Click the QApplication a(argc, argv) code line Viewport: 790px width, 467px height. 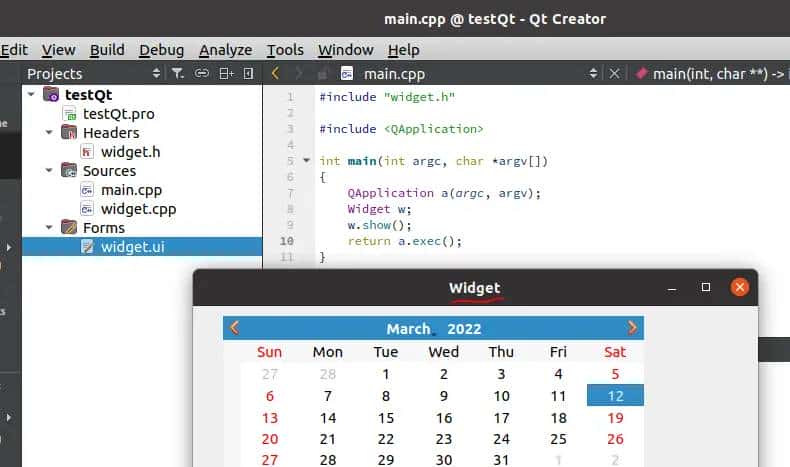(x=444, y=193)
